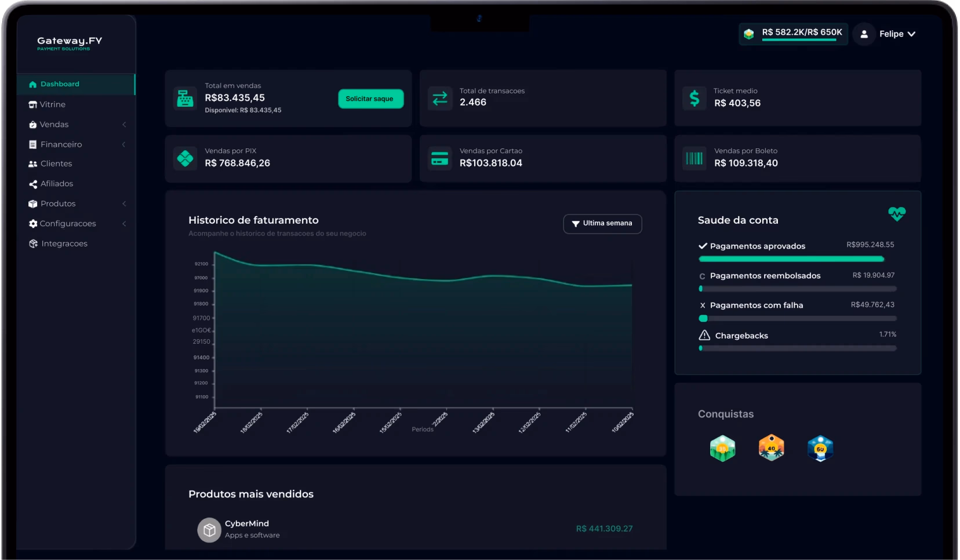Click the R$ 582.2K/R$ 650K progress badge
The image size is (960, 560).
click(793, 34)
